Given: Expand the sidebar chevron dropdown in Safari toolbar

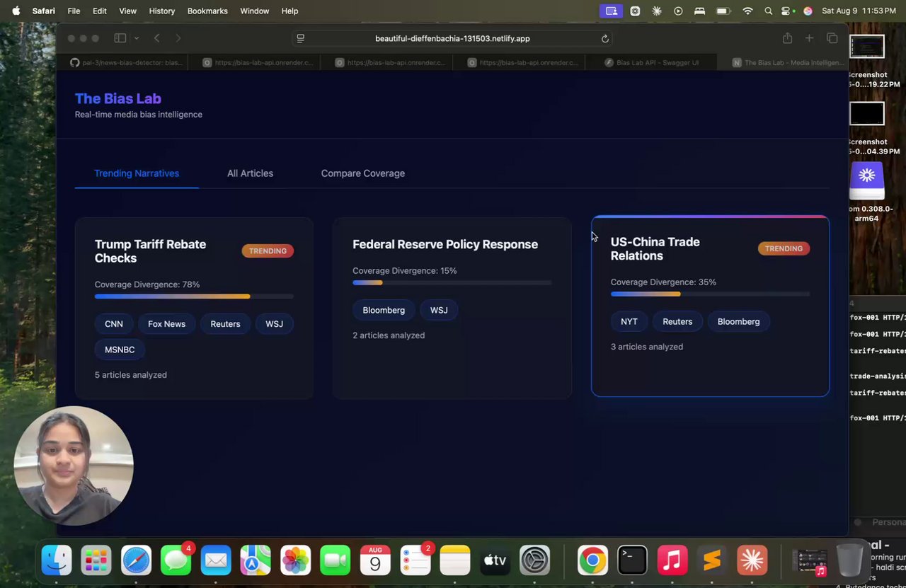Looking at the screenshot, I should point(136,38).
